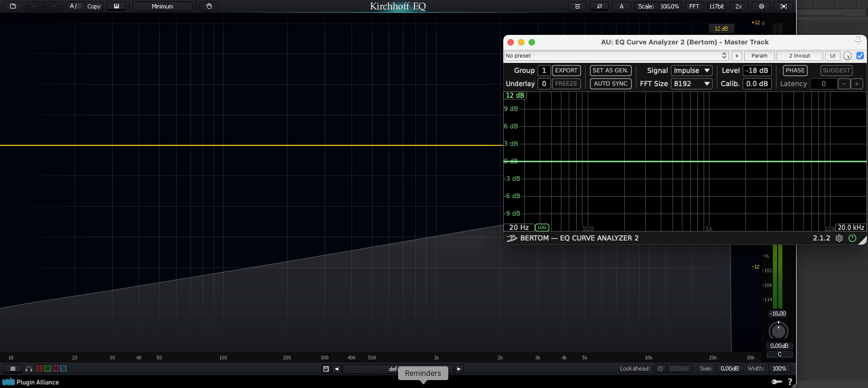This screenshot has width=868, height=388.
Task: Open Kirchhoff EQ settings gear
Action: coord(761,6)
